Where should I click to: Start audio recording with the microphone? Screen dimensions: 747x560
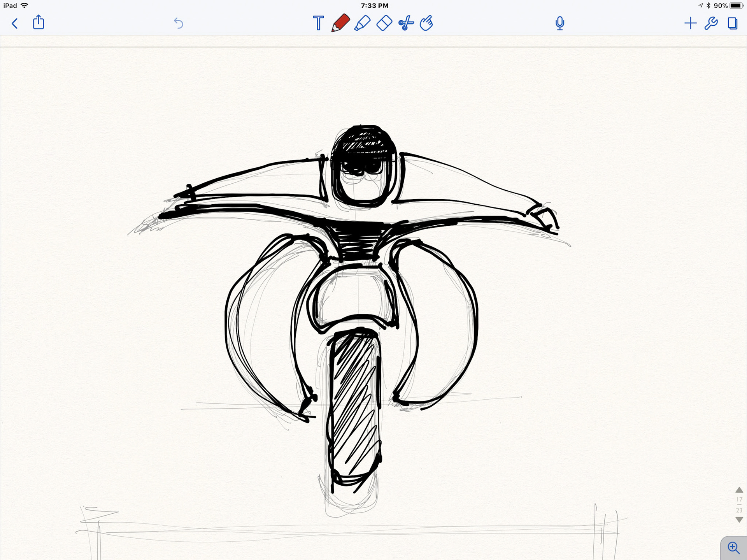(x=560, y=23)
